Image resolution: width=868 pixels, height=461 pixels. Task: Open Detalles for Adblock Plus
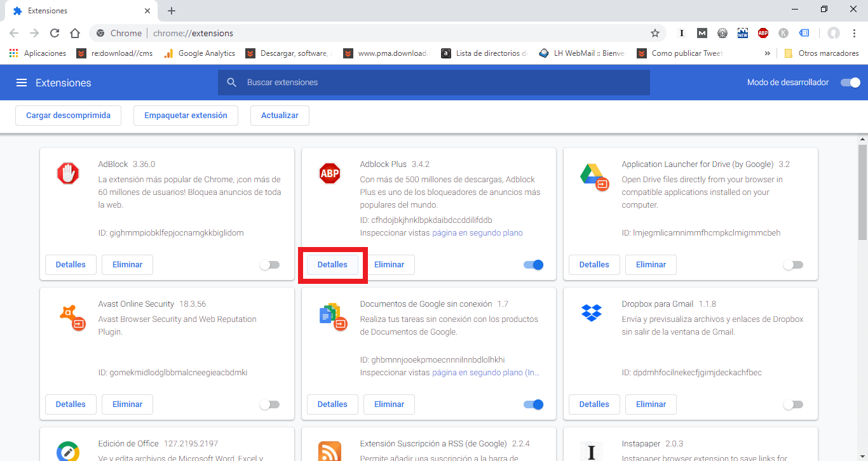pos(332,265)
